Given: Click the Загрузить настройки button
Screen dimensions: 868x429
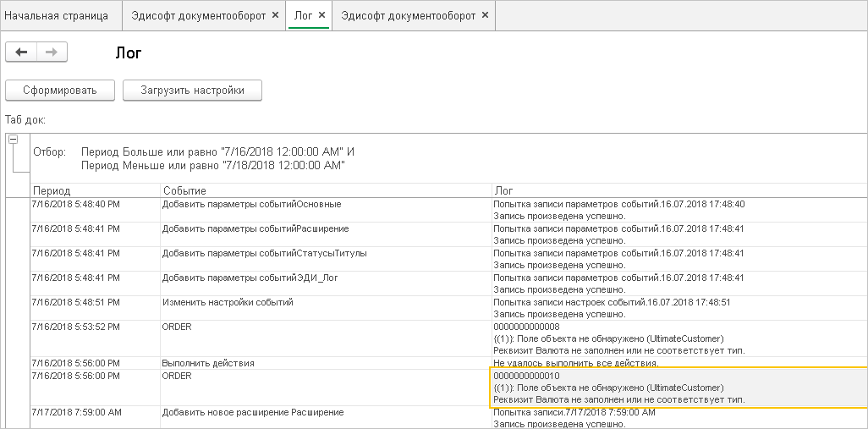Looking at the screenshot, I should pos(192,91).
